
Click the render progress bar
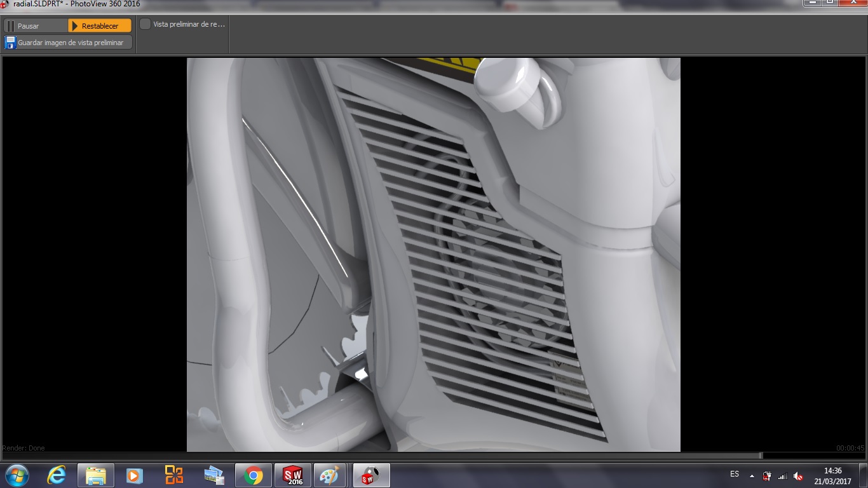pos(434,456)
